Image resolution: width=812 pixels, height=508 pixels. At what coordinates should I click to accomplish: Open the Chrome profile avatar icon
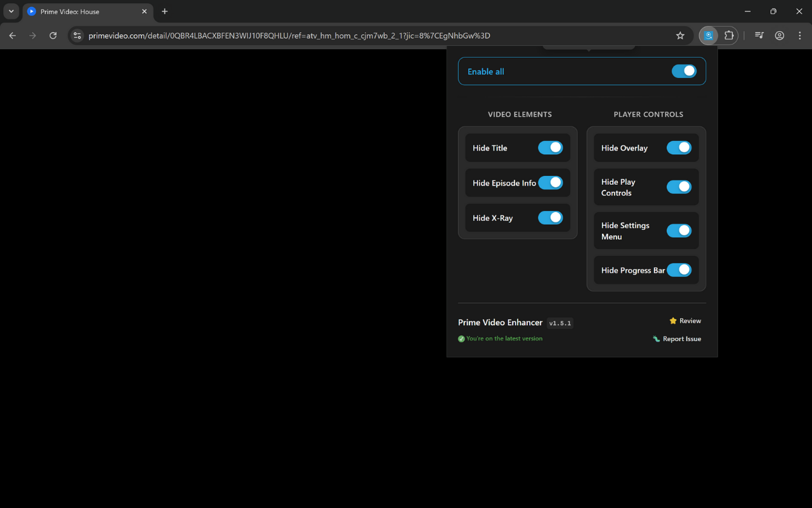tap(780, 36)
